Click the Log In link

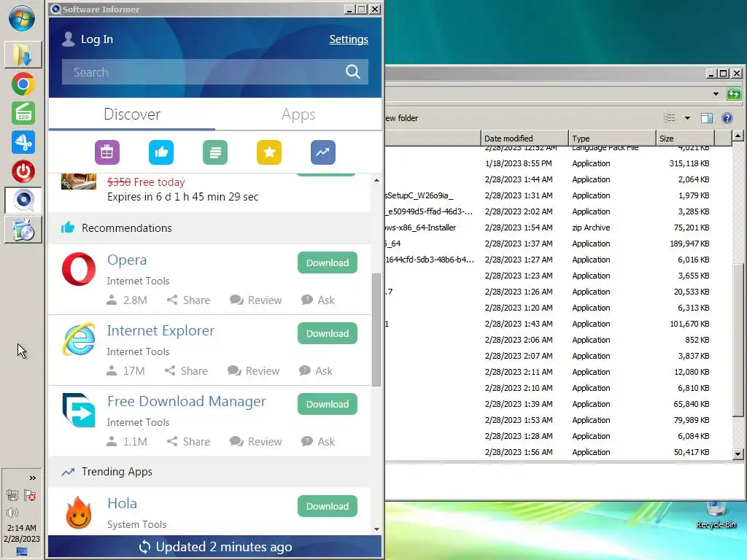point(97,39)
